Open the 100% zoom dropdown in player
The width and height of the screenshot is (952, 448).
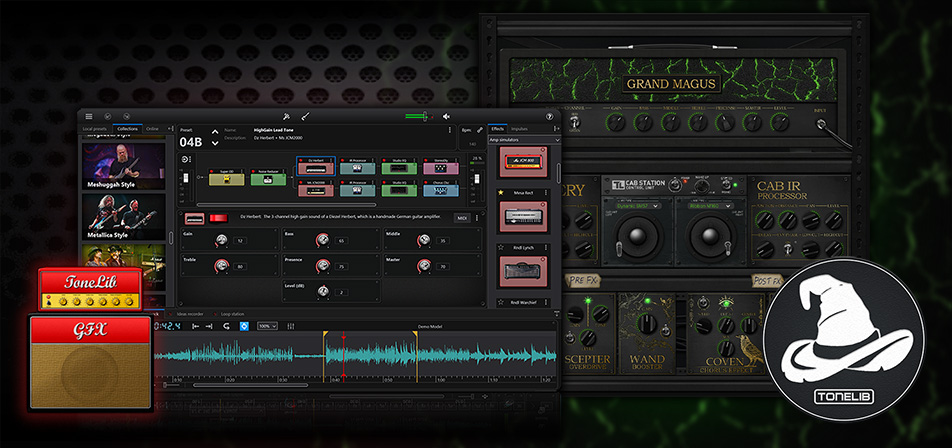[267, 326]
